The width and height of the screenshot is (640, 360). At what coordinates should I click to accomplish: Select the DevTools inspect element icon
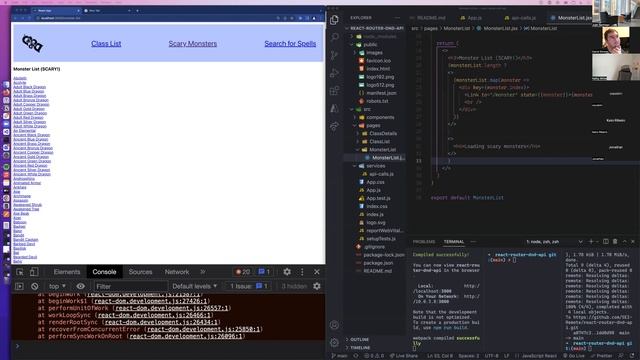point(20,272)
